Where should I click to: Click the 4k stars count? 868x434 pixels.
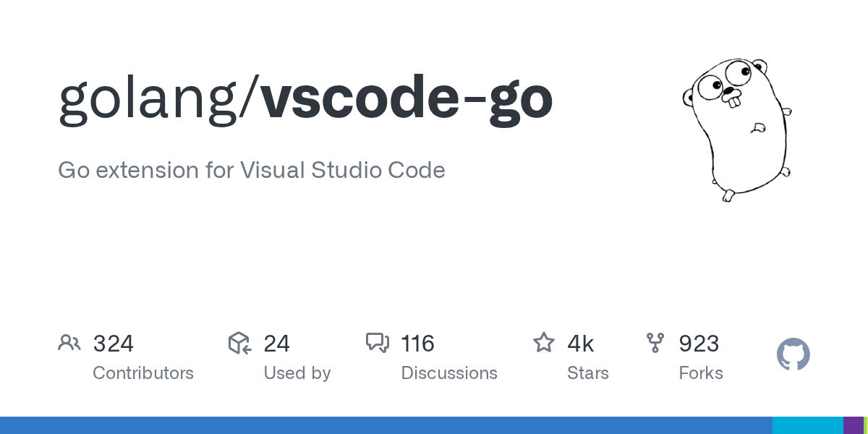[x=581, y=343]
